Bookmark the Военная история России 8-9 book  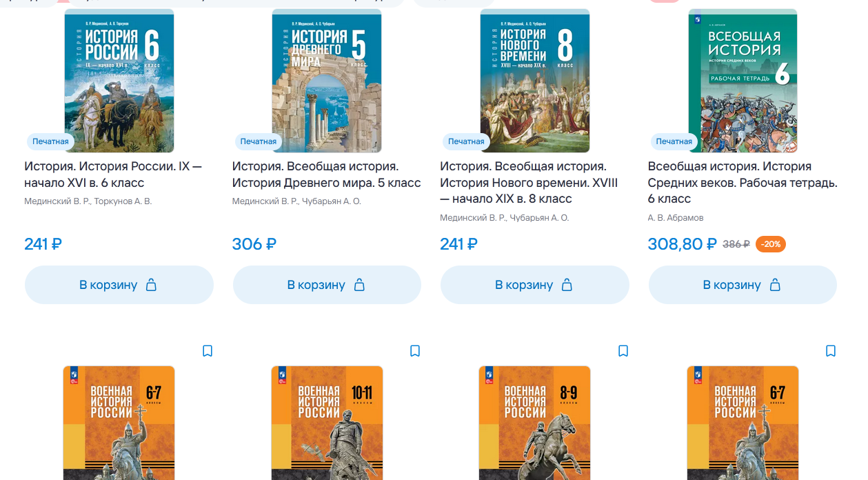click(623, 351)
